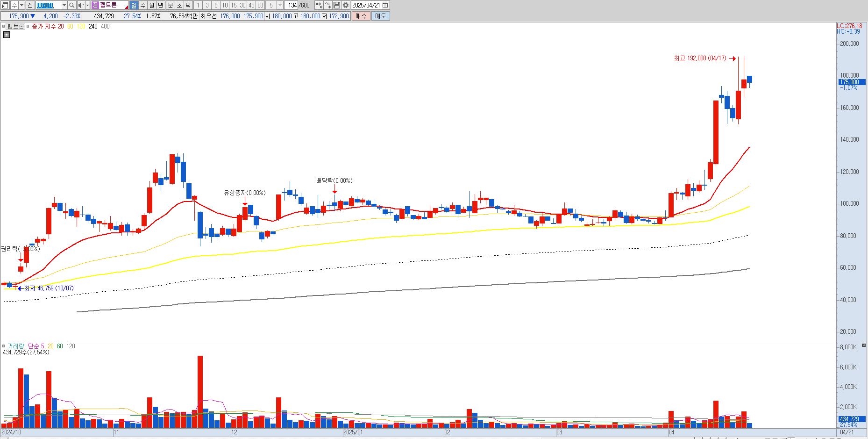Select the 15 interval button
Viewport: 868px width, 439px height.
point(234,5)
